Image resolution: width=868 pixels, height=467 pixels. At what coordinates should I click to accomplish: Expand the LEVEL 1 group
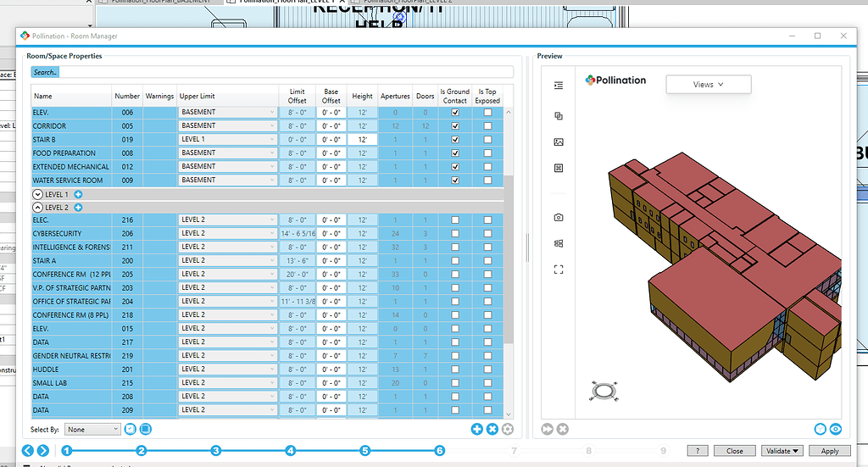37,194
